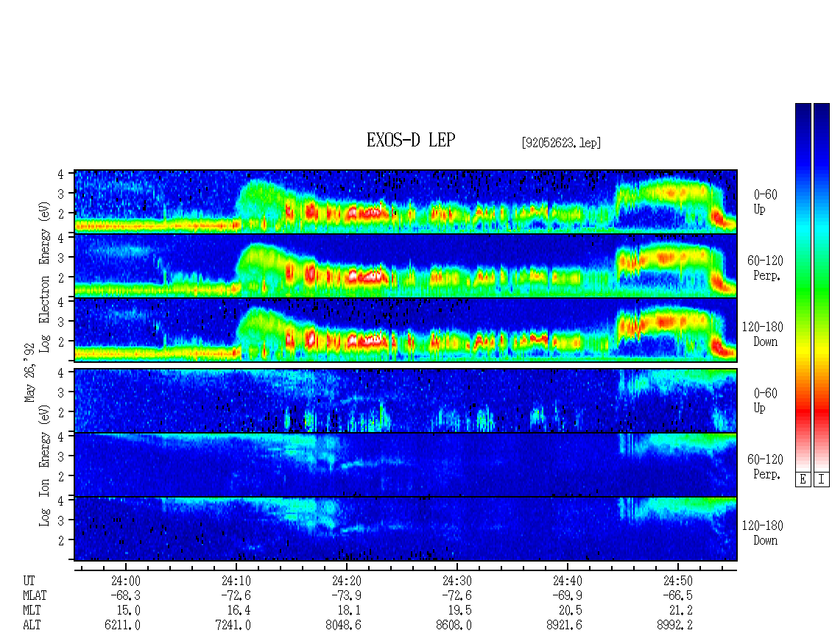The height and width of the screenshot is (644, 832).
Task: Select the Log Electron Energy (eV) axis label
Action: (45, 277)
